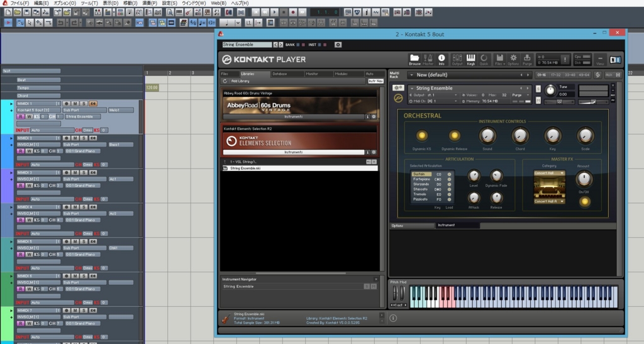644x344 pixels.
Task: Show the Kontakt Output mixer
Action: [x=457, y=60]
